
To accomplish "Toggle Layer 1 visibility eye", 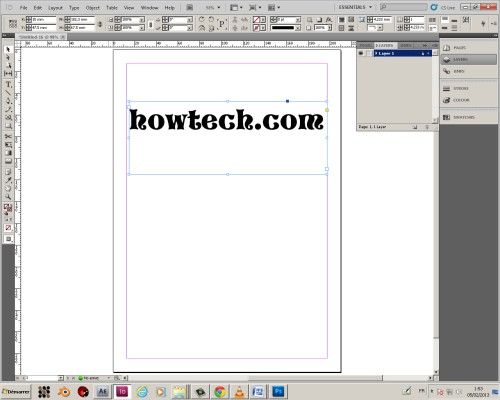I will click(361, 53).
